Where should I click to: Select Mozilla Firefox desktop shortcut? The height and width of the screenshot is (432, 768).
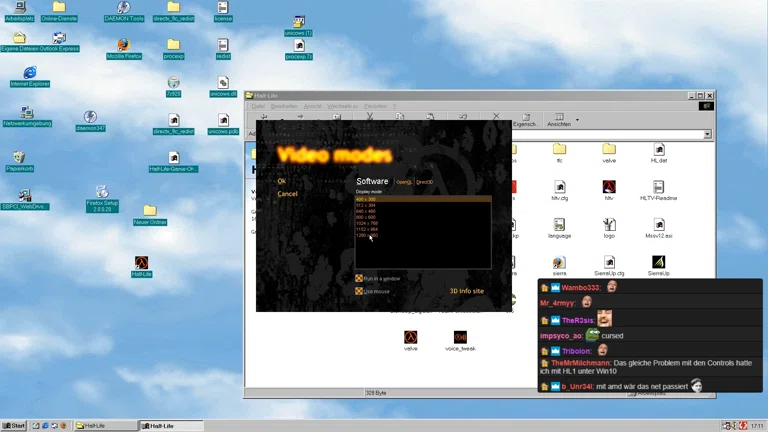point(123,49)
